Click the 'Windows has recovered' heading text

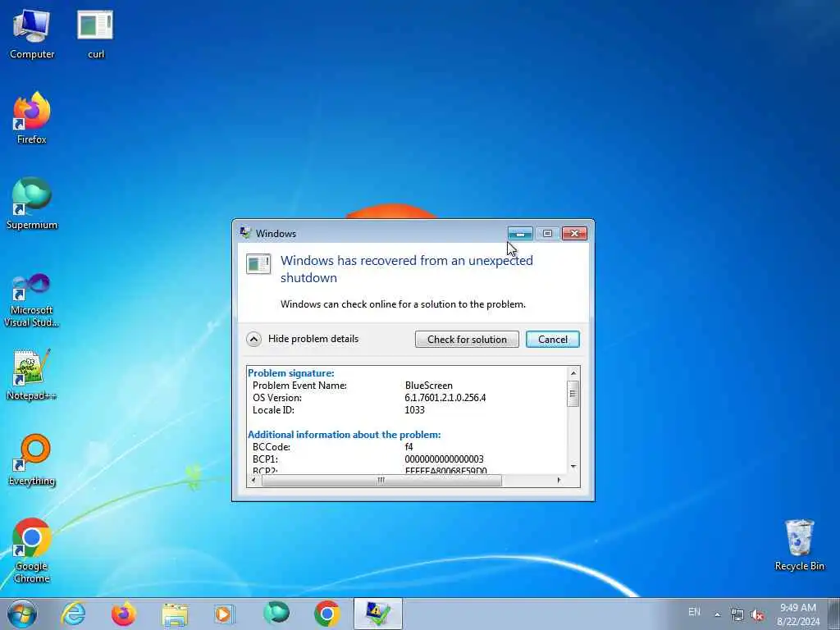pos(407,269)
